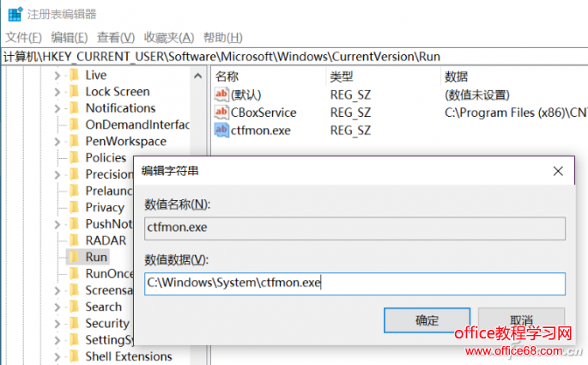Expand the PenWorkspace tree node
The height and width of the screenshot is (365, 588).
coord(57,142)
